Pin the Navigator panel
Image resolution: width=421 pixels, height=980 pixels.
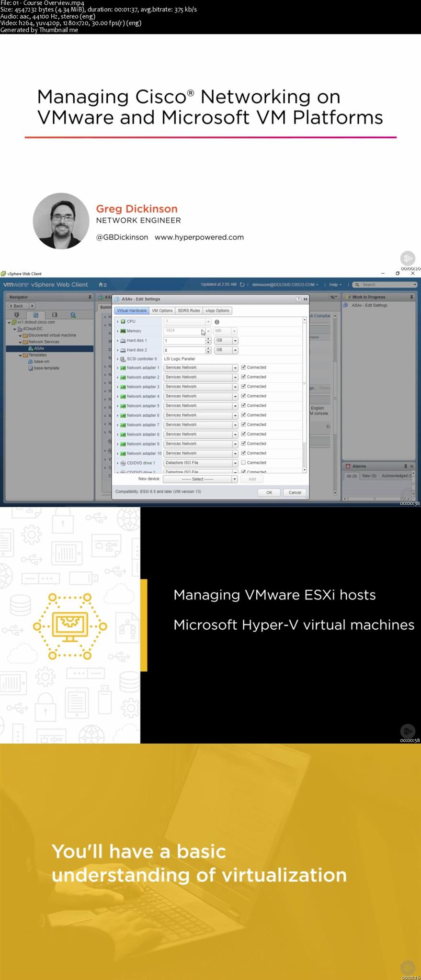[90, 297]
